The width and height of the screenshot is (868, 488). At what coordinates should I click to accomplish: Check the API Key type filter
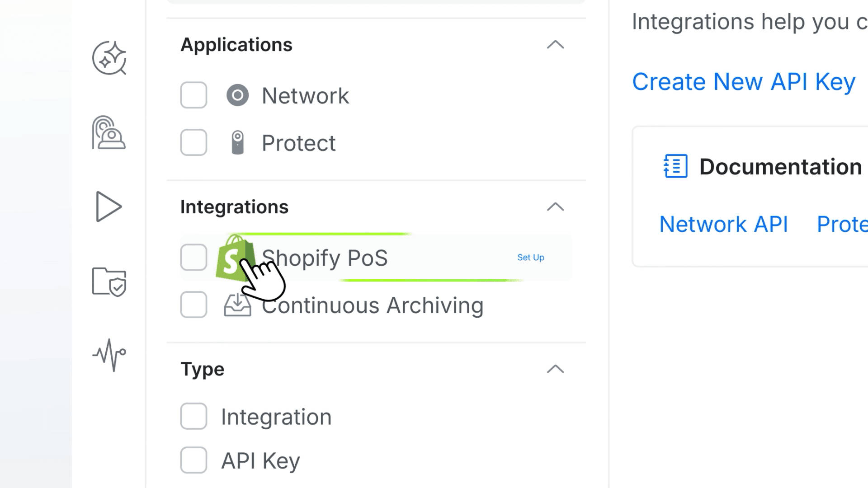[x=193, y=460]
